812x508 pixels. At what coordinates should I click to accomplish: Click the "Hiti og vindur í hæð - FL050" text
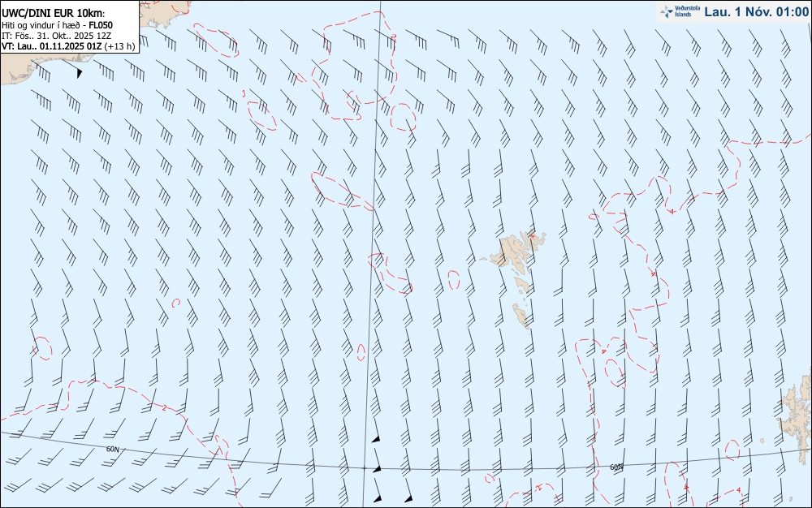click(57, 25)
